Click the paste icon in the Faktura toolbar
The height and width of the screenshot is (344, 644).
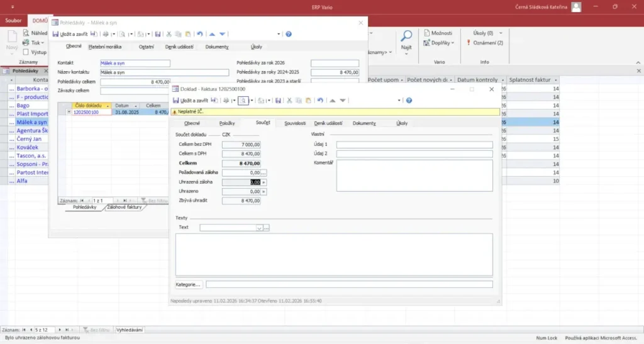308,101
